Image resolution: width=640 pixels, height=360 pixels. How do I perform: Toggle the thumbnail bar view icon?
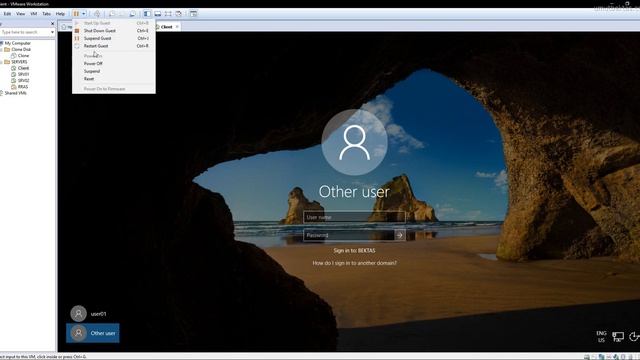pyautogui.click(x=158, y=13)
